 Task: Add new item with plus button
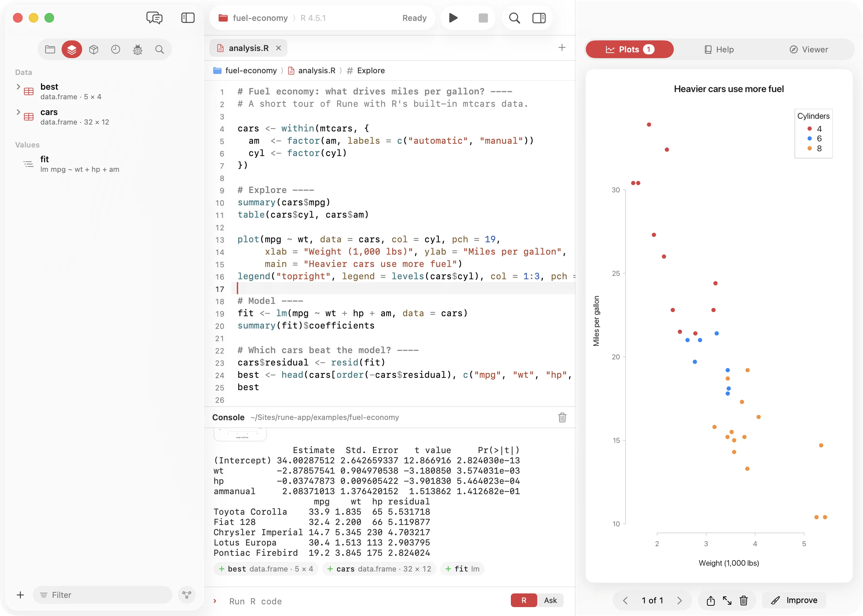pos(21,595)
